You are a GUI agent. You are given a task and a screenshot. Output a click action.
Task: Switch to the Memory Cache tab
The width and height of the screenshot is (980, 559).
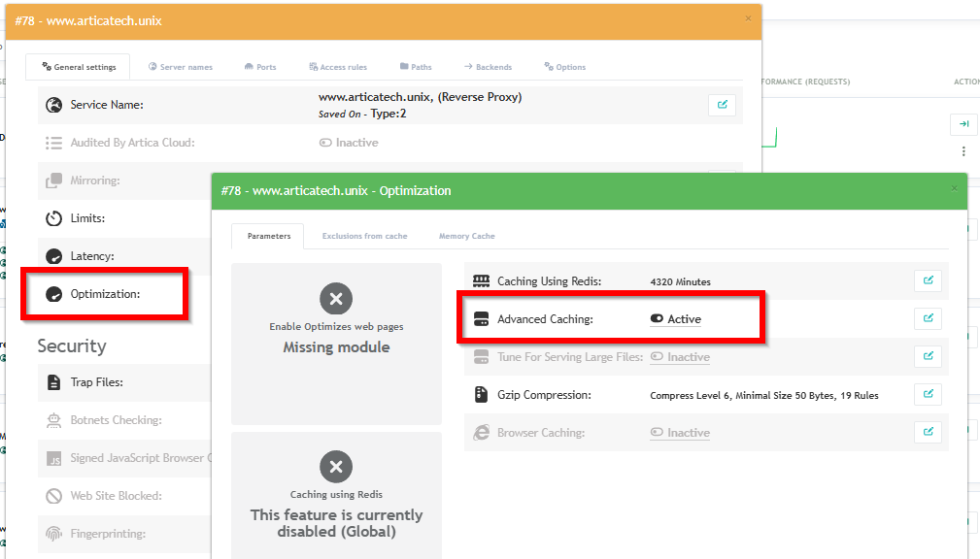click(x=466, y=236)
